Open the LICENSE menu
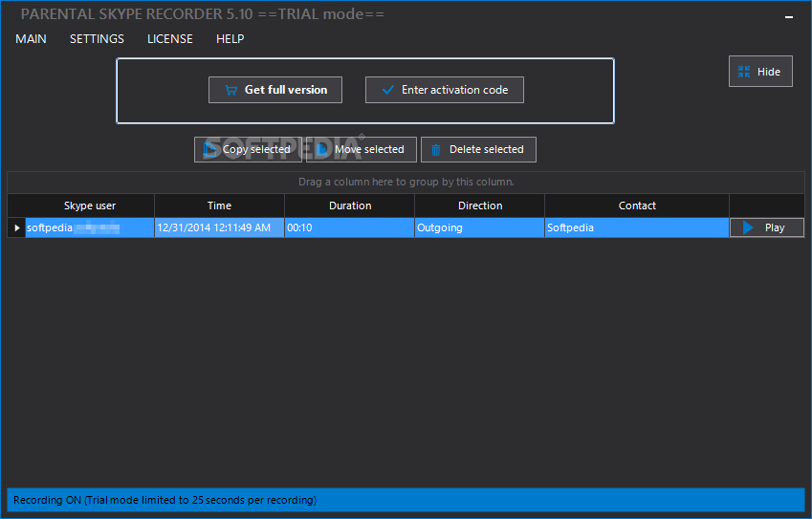 pos(170,39)
